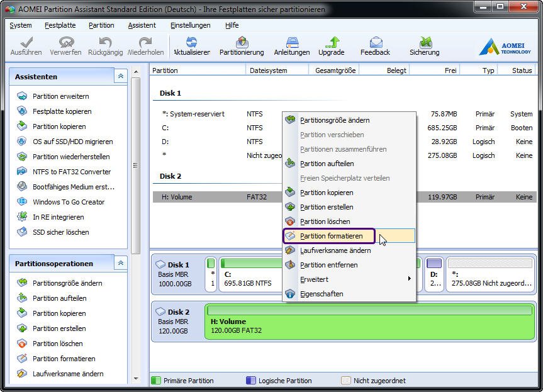
Task: Click Partition formatieren in the Partitionsoperationen panel
Action: [64, 359]
